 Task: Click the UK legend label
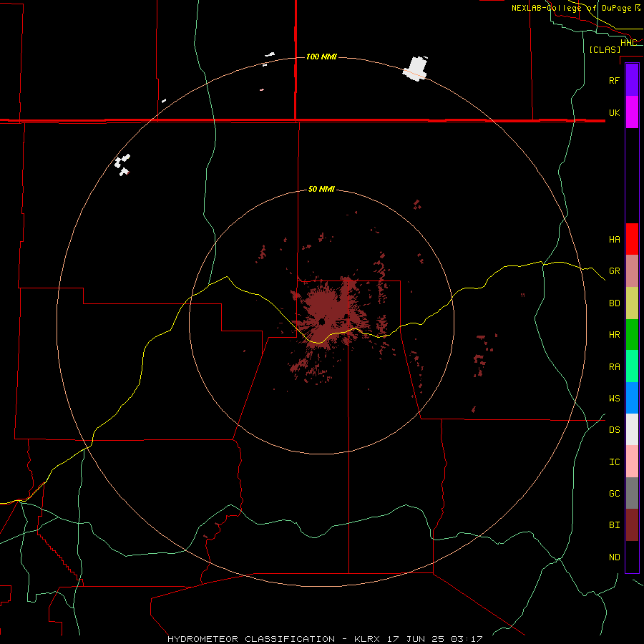click(x=614, y=112)
